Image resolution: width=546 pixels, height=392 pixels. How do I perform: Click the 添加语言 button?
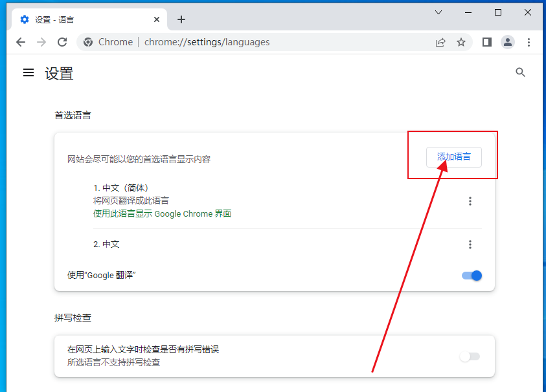tap(453, 157)
